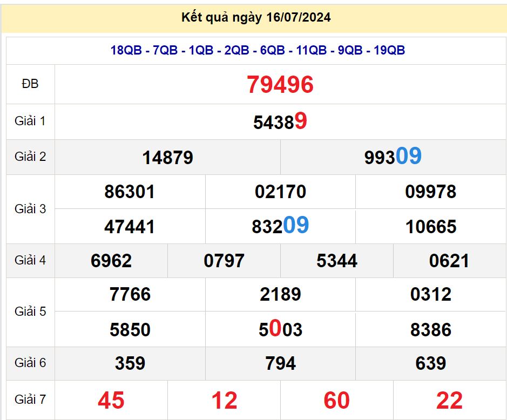Click the Giải 5 row label
This screenshot has height=420, width=507.
click(30, 311)
